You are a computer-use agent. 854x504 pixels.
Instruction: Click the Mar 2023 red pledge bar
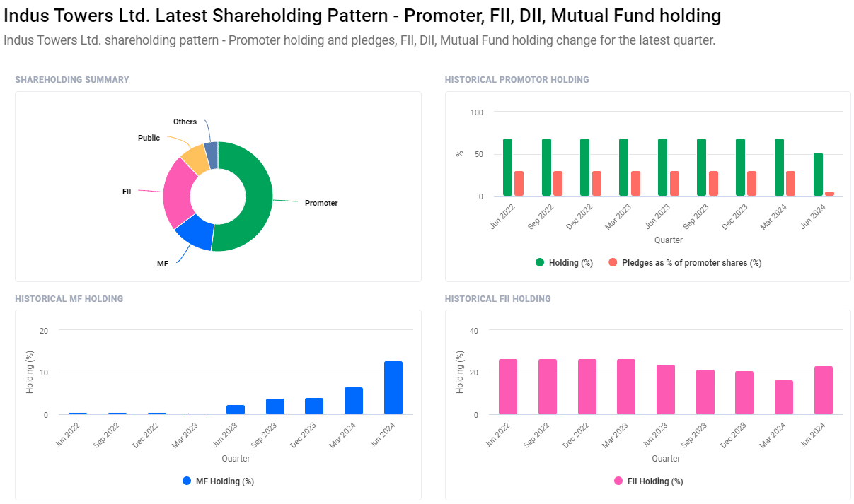[x=635, y=183]
